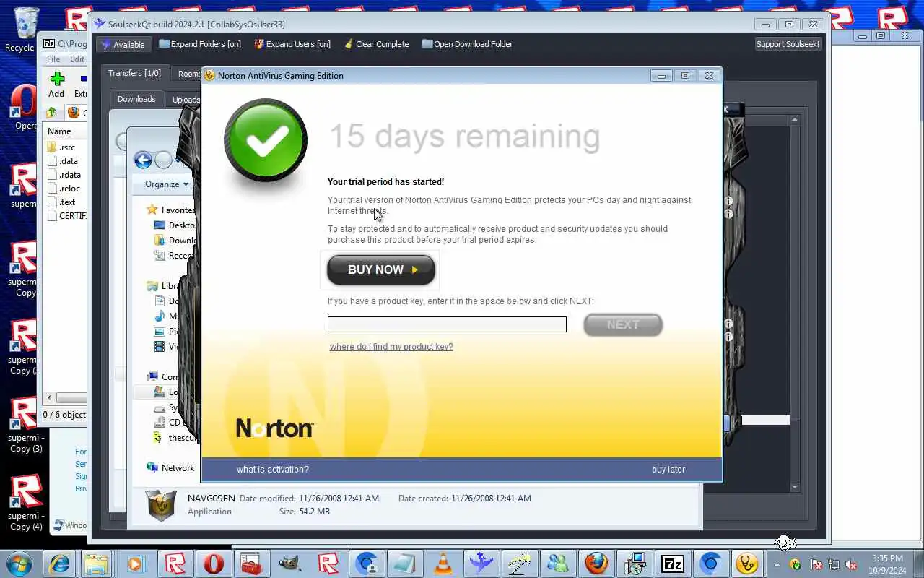
Task: Click Support Soulseek! button
Action: [788, 44]
